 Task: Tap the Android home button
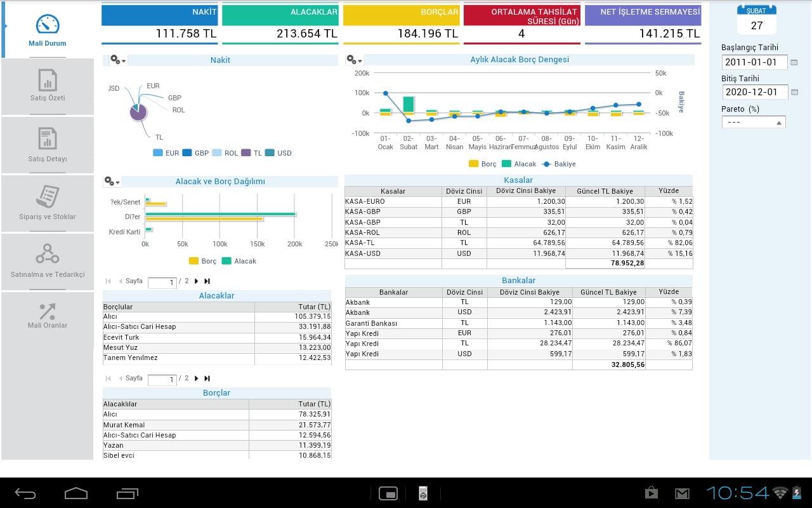pyautogui.click(x=76, y=493)
